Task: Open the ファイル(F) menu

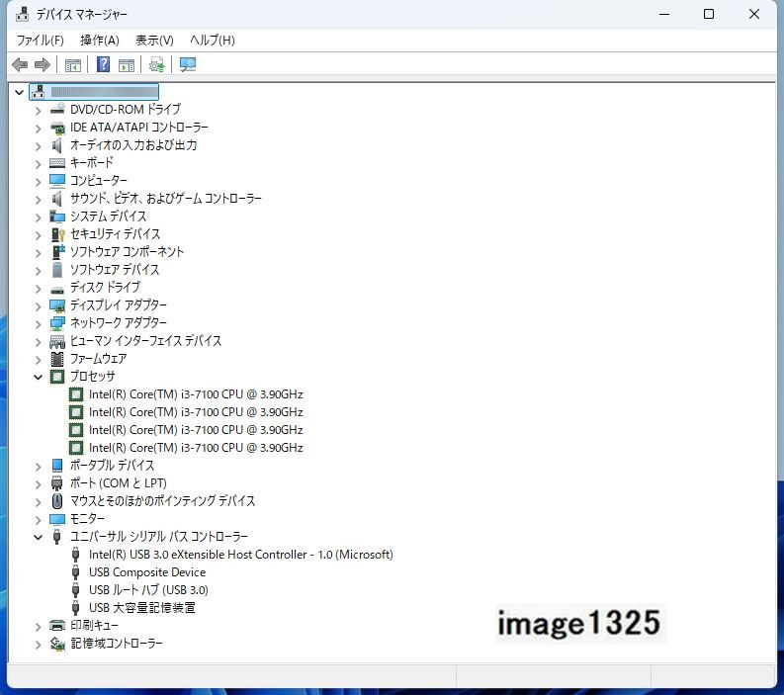Action: coord(40,40)
